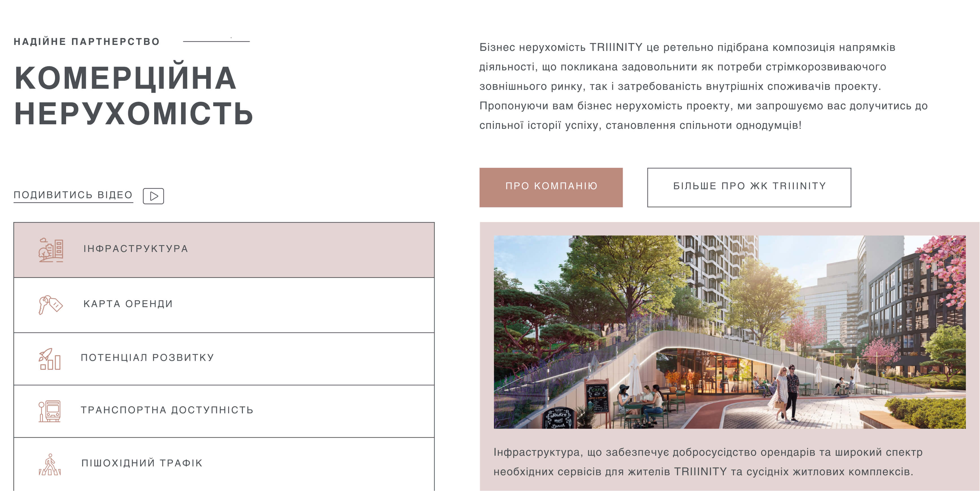Select the Інфраструктура tab
This screenshot has width=980, height=491.
pos(224,250)
